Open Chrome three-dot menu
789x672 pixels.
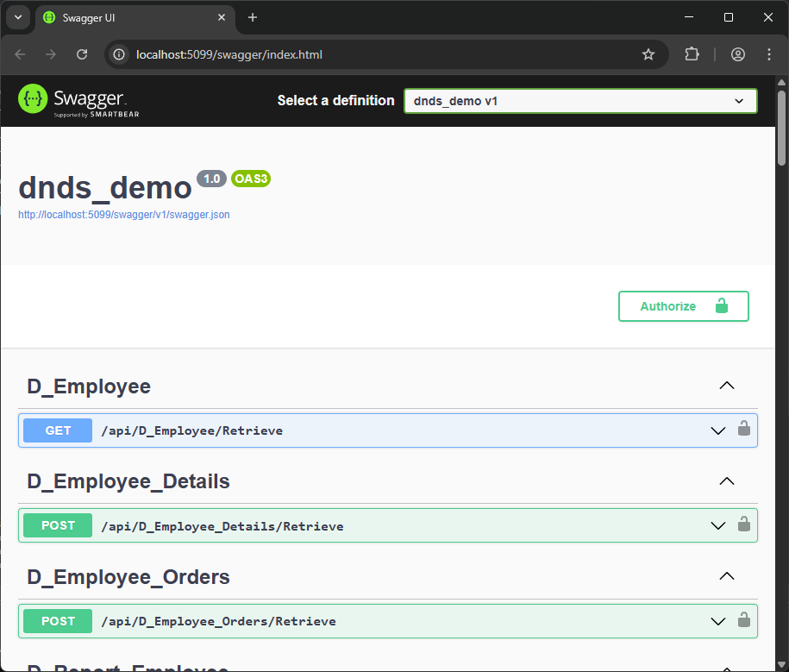click(x=769, y=54)
